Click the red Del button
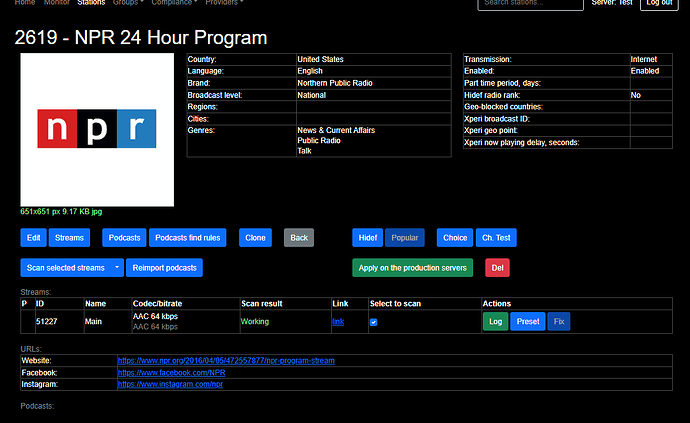This screenshot has height=423, width=690. click(x=497, y=268)
